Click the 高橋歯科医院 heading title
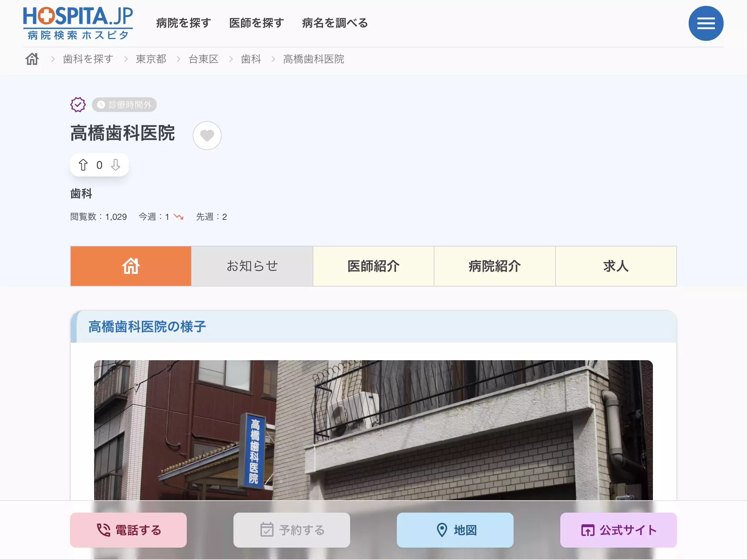Viewport: 747px width, 560px height. tap(123, 133)
